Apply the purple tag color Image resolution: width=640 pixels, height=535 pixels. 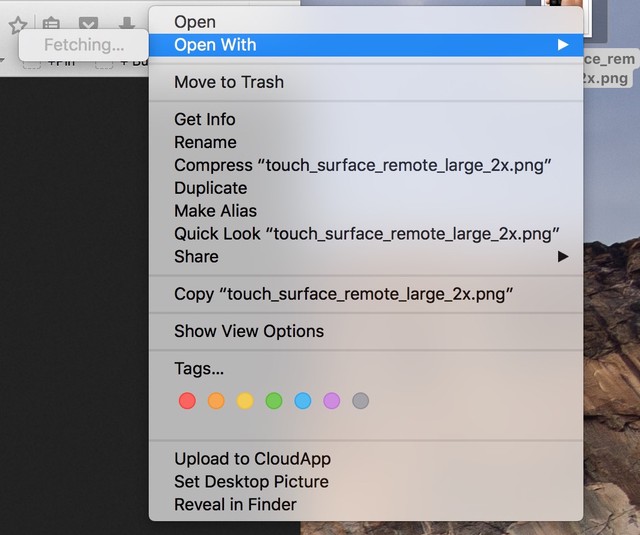pos(332,401)
